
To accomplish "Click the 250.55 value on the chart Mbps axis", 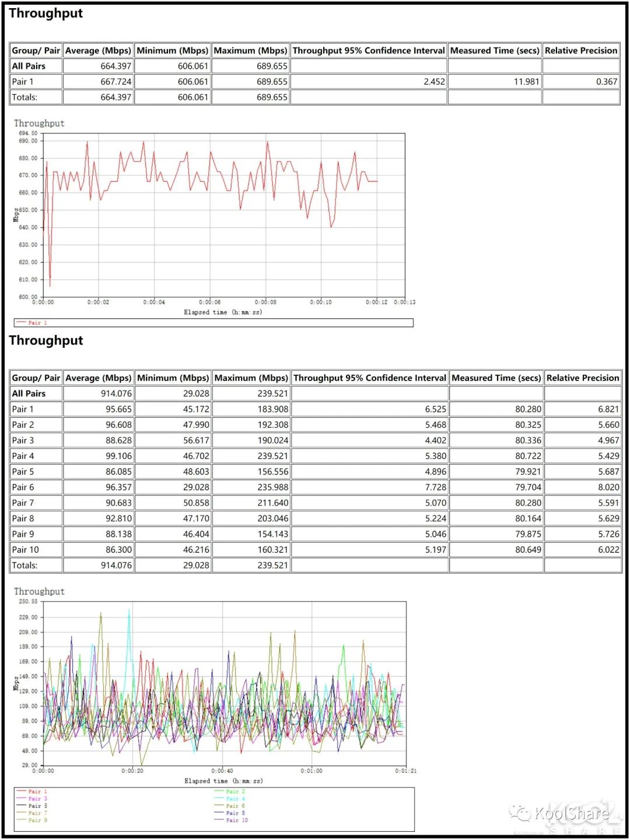I will pyautogui.click(x=28, y=601).
